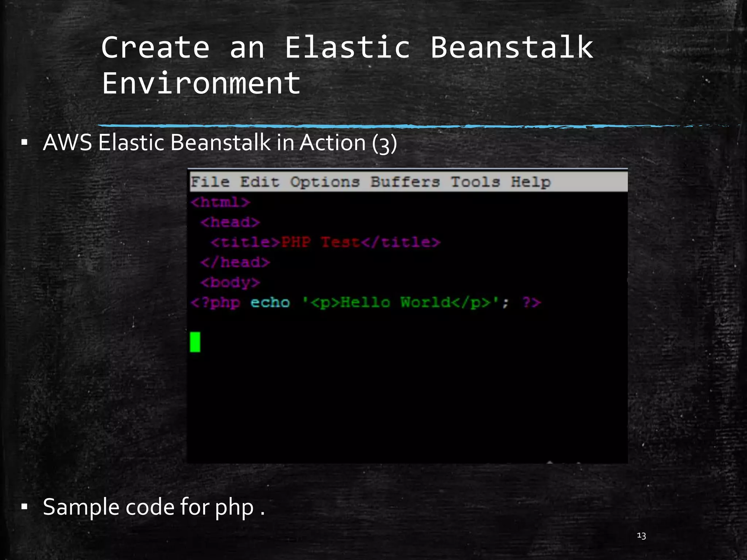
Task: Click the <body> tag line
Action: coord(231,283)
